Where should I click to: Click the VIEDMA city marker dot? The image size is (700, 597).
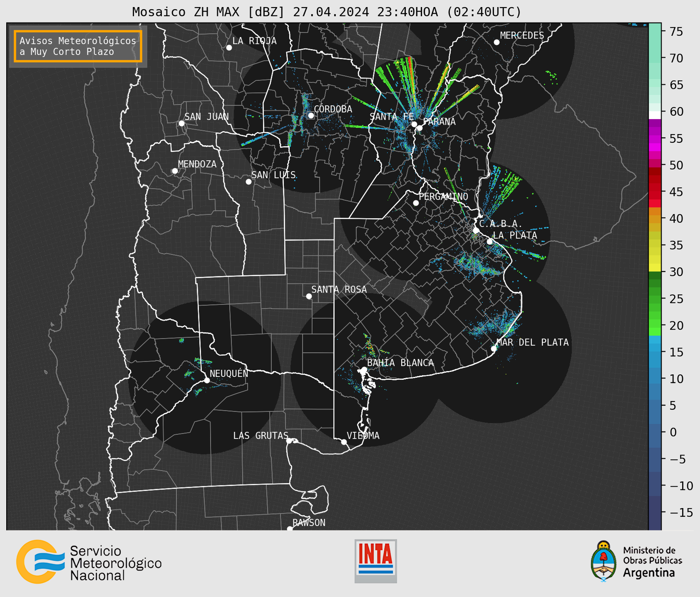tap(344, 442)
